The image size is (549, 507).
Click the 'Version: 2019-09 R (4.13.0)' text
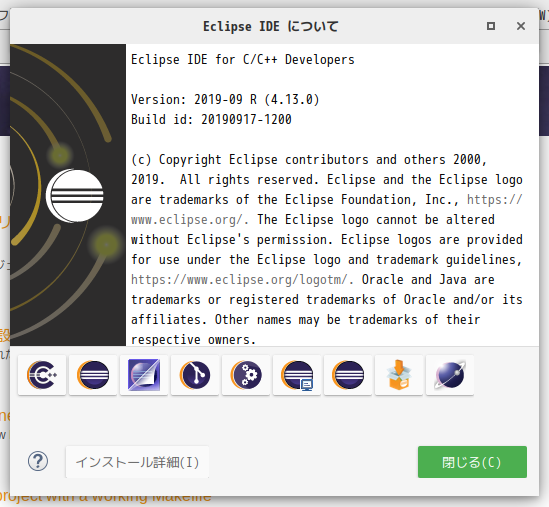225,100
